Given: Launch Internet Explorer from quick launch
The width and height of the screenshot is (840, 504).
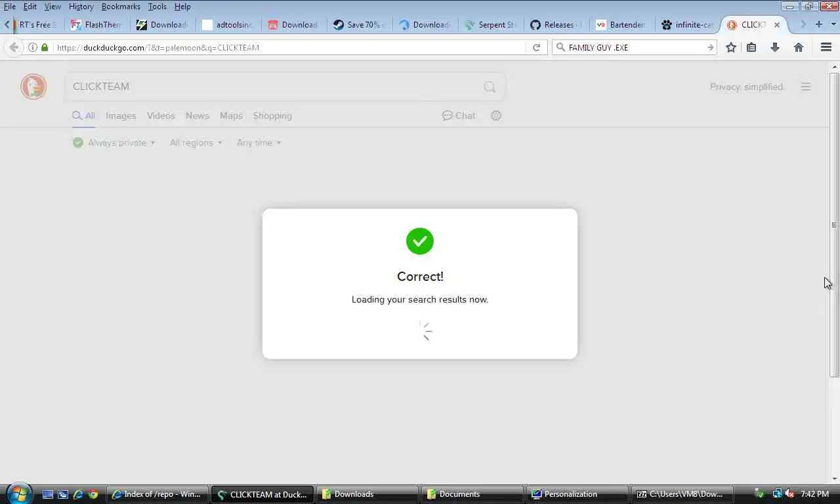Looking at the screenshot, I should [x=78, y=494].
